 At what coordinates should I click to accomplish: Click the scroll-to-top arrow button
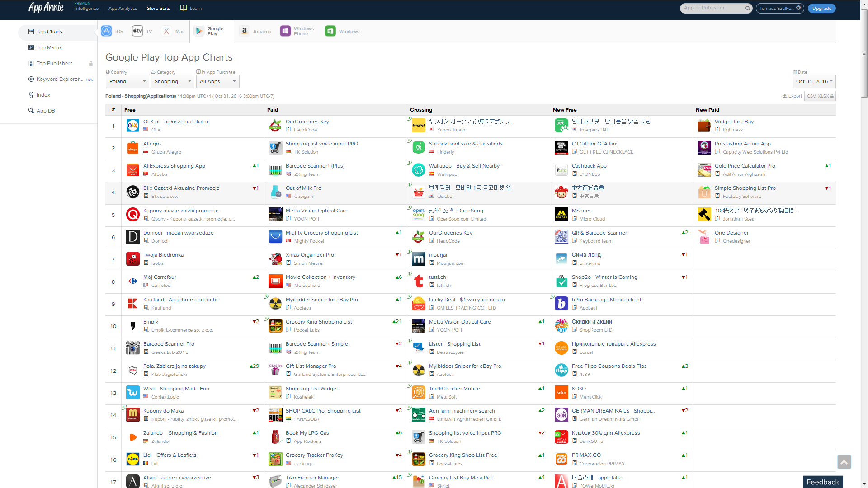(x=844, y=462)
